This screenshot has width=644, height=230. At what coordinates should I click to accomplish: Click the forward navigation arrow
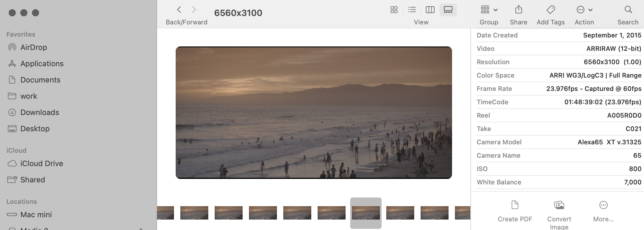[x=194, y=10]
